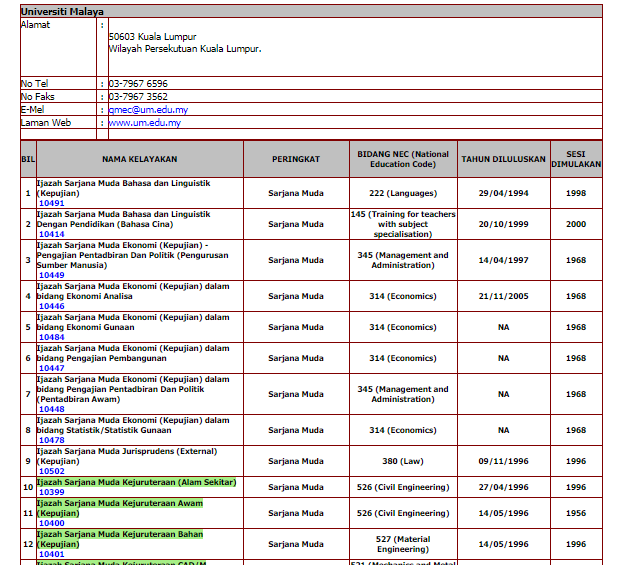Click 'Ijazah Sarjana Muda Jurisprudens (External)' title
Viewport: 622px width, 565px height.
127,452
